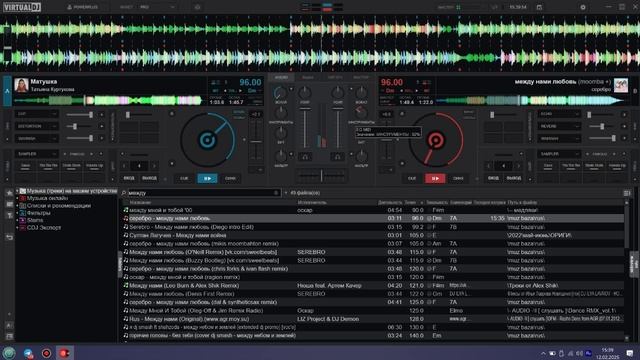The image size is (640, 360).
Task: Open left deck SAMPLER dropdown
Action: point(36,154)
